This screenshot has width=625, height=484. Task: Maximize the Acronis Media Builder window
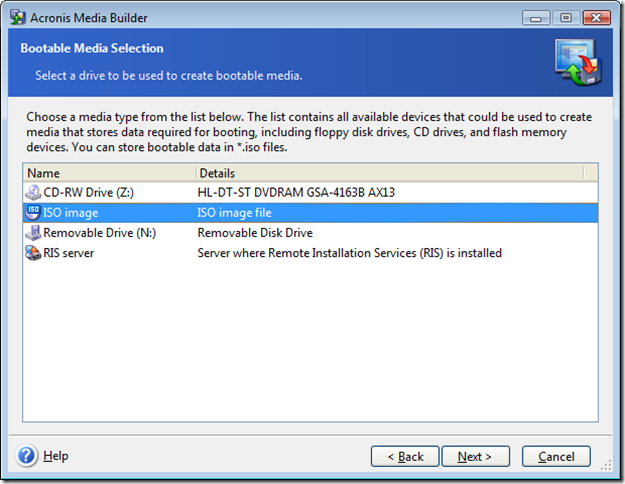tap(566, 18)
